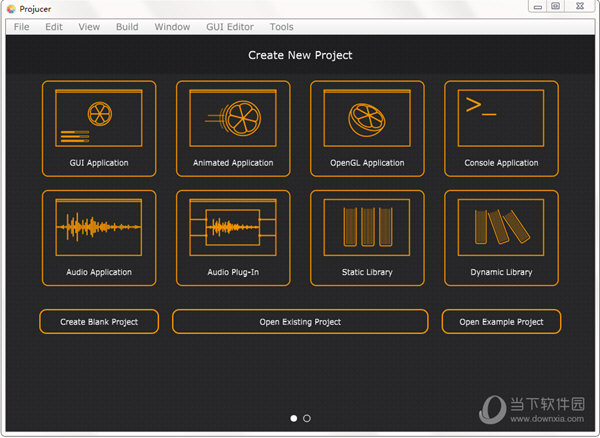The width and height of the screenshot is (600, 438).
Task: Select the Console Application terminal icon
Action: pyautogui.click(x=501, y=118)
